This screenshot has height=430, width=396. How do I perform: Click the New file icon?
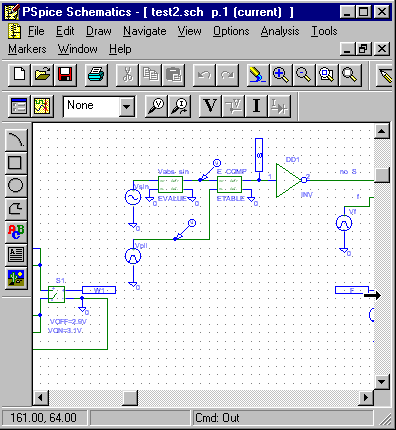point(19,75)
